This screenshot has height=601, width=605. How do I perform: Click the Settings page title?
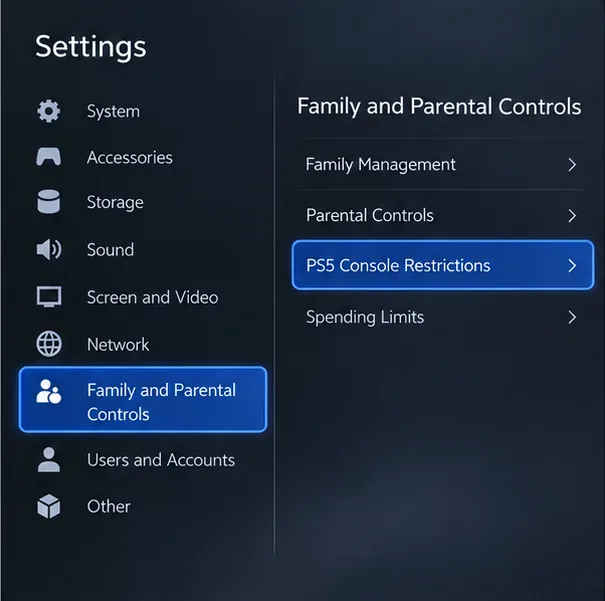click(x=91, y=47)
